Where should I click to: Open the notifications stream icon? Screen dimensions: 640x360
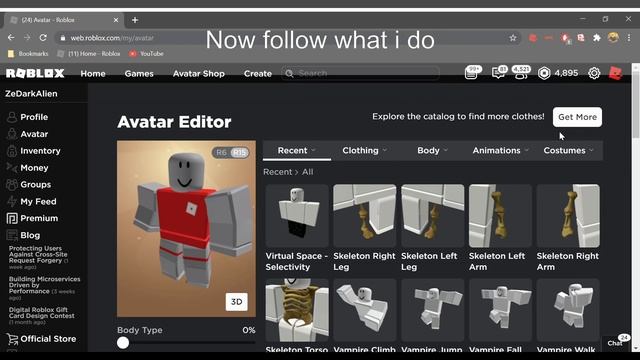472,73
